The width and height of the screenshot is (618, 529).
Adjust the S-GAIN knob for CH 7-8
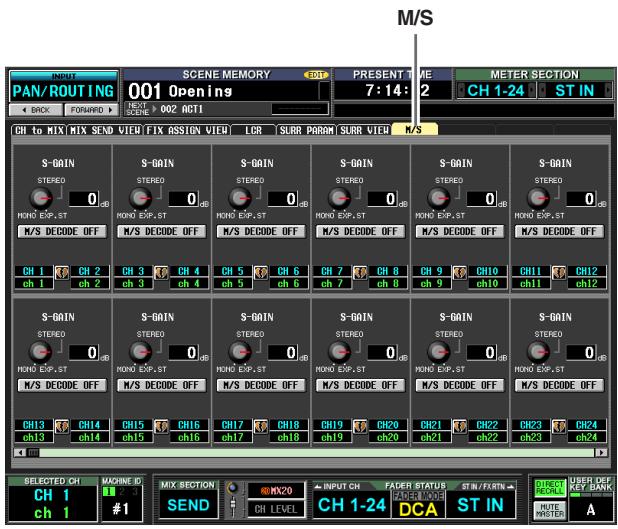[x=339, y=198]
